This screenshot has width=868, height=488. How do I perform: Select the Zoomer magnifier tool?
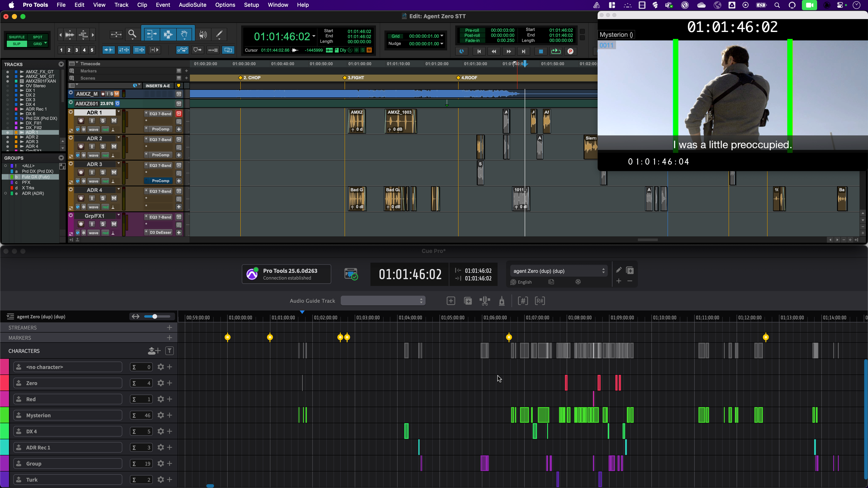(132, 34)
